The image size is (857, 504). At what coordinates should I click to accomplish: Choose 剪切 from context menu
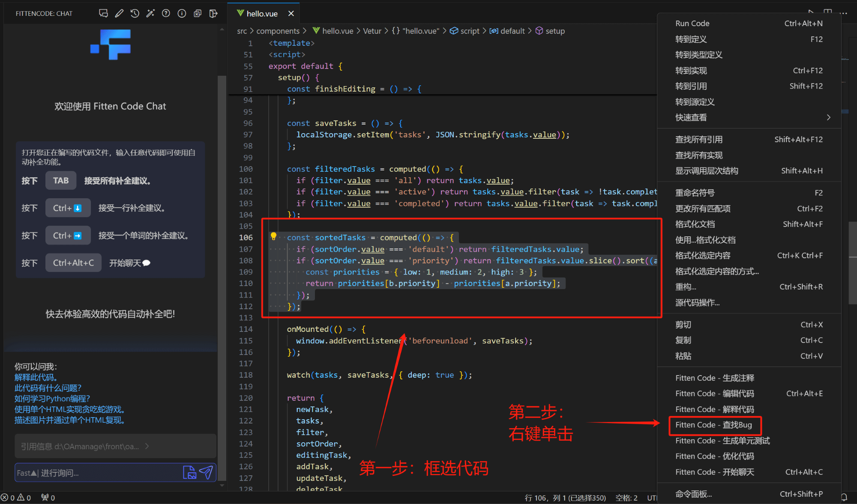tap(749, 325)
